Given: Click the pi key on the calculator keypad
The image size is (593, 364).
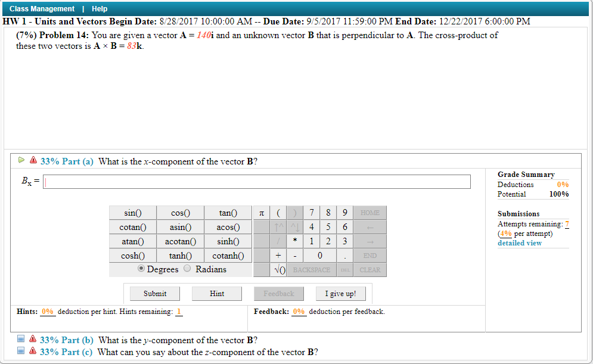Looking at the screenshot, I should pos(260,212).
